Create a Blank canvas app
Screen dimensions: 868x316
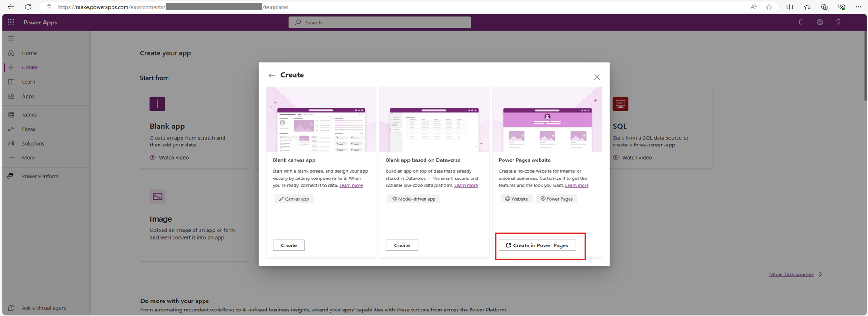pos(289,245)
